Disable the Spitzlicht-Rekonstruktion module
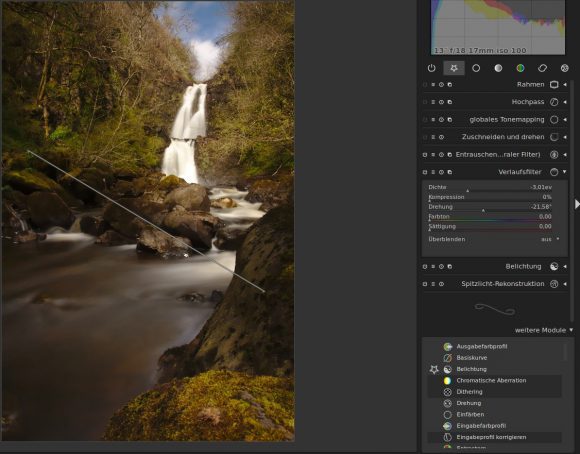This screenshot has width=580, height=454. [425, 284]
